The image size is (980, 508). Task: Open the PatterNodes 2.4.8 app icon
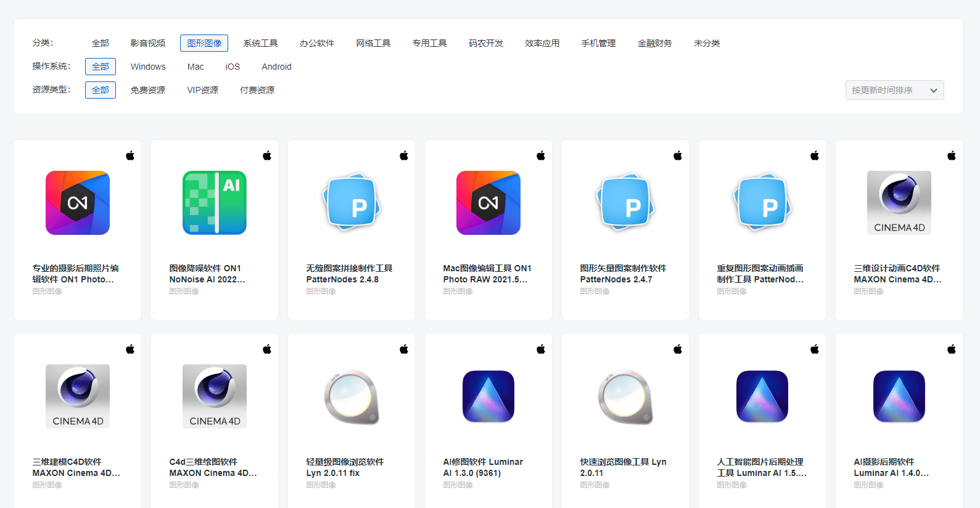coord(352,203)
